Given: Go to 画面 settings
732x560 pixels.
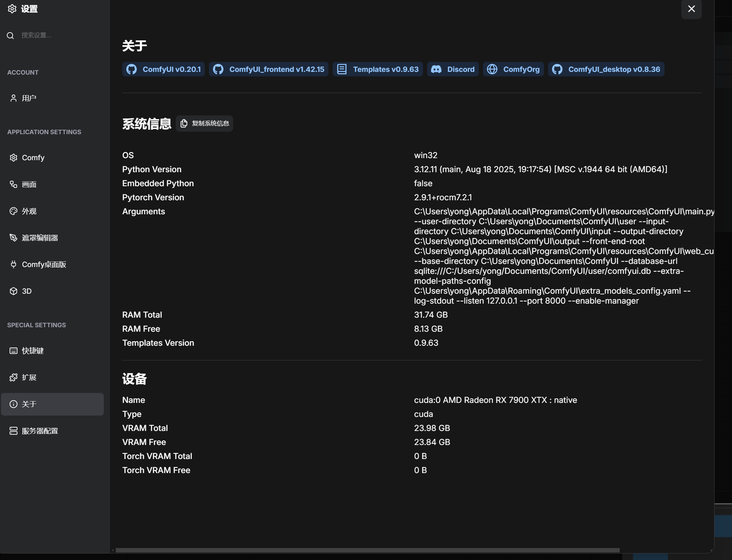Looking at the screenshot, I should pos(52,184).
